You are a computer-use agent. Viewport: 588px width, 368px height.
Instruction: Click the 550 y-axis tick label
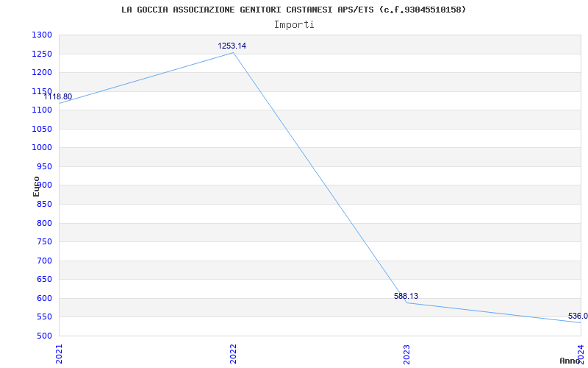point(44,317)
